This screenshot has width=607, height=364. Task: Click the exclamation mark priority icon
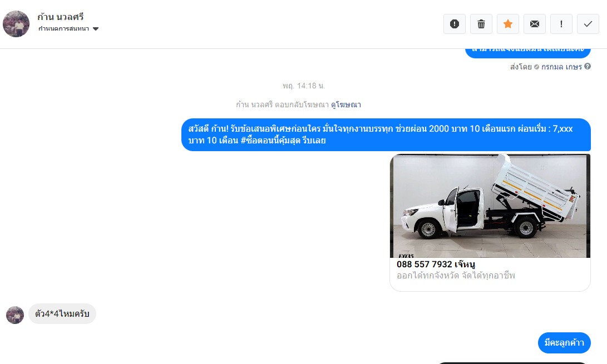point(561,24)
